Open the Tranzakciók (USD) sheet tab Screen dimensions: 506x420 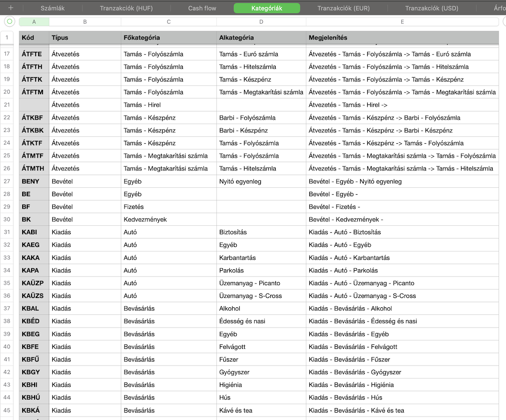click(x=431, y=8)
